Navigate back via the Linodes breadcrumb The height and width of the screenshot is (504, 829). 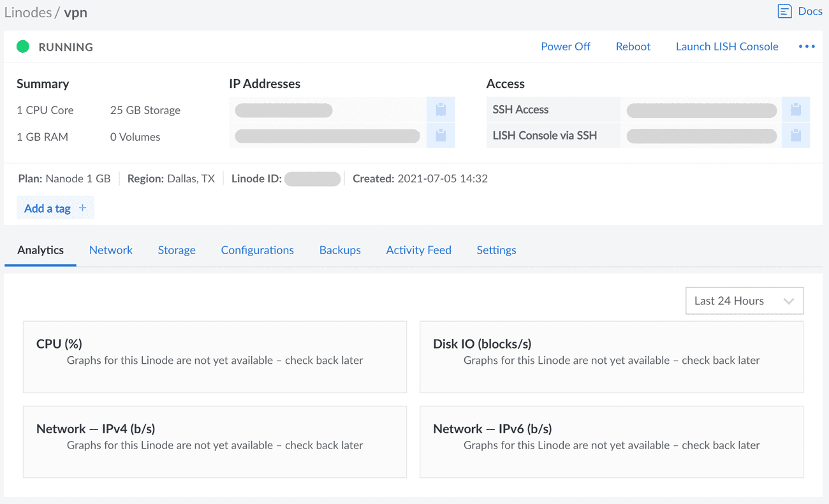click(28, 11)
